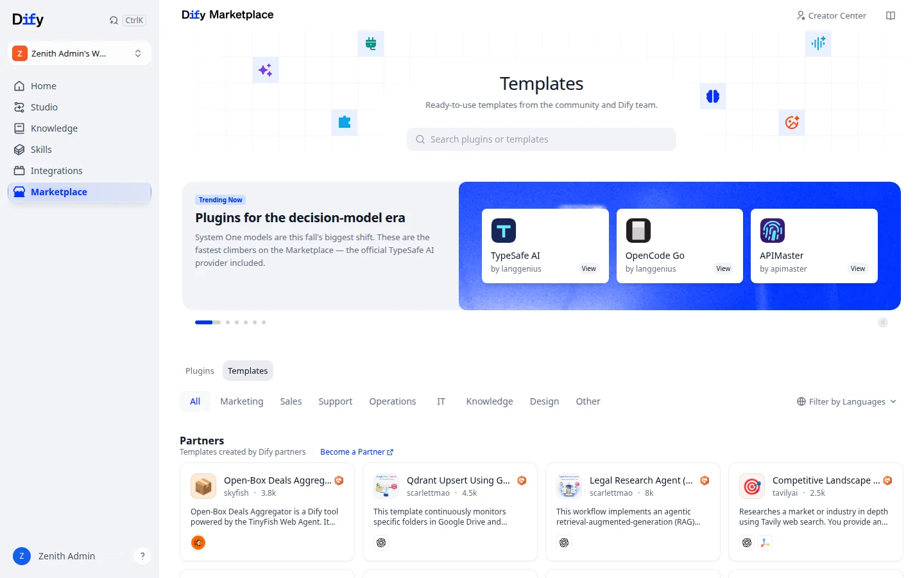The image size is (924, 578).
Task: Select the IT category tab
Action: [441, 401]
